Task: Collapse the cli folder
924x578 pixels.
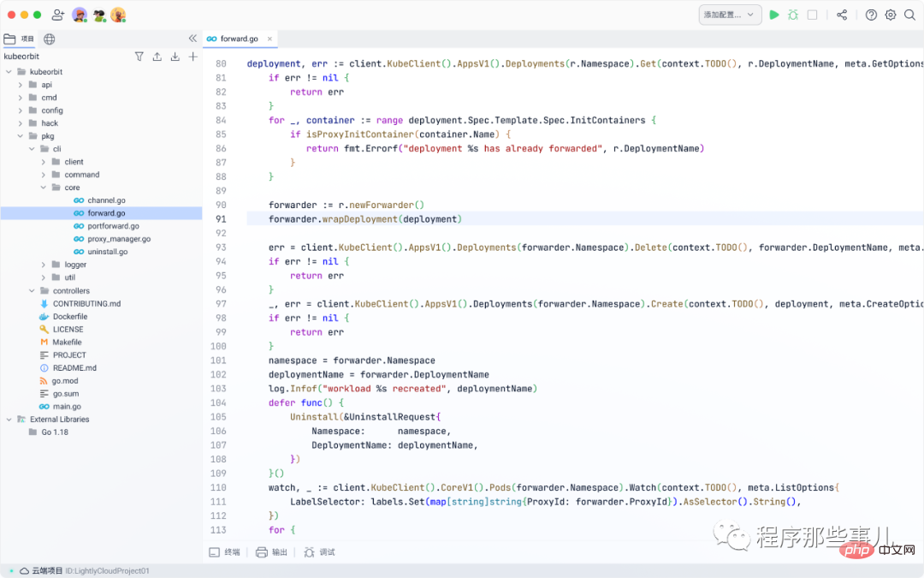Action: [x=32, y=149]
